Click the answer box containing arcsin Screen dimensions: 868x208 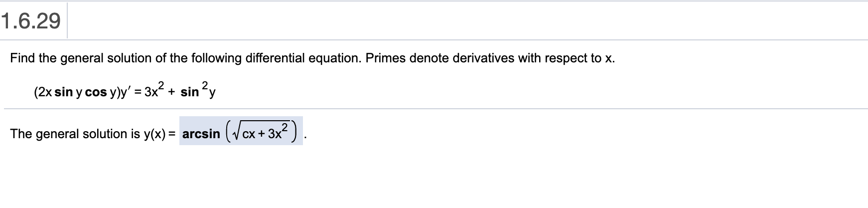click(241, 131)
